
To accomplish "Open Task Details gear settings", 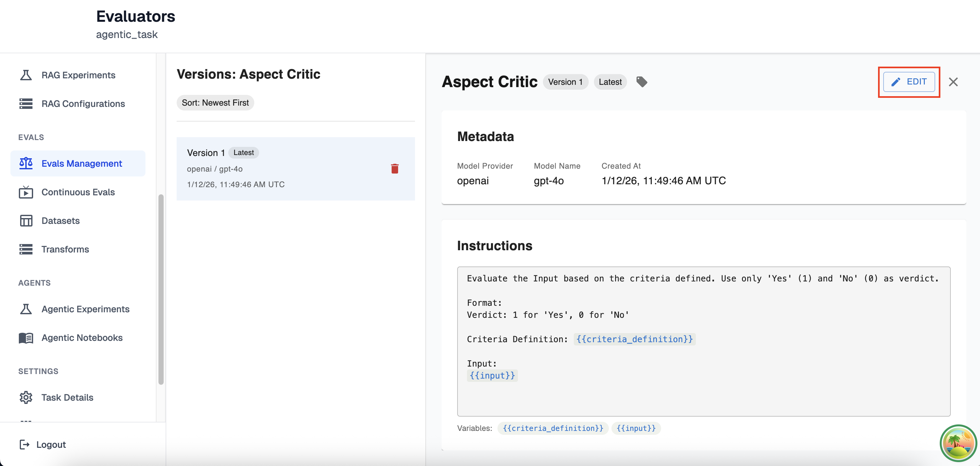I will click(26, 397).
